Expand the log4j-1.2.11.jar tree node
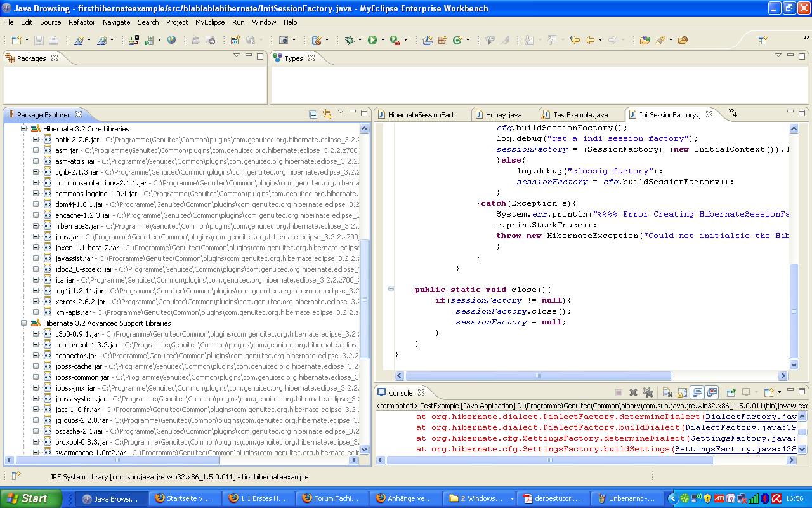The image size is (812, 508). tap(36, 290)
